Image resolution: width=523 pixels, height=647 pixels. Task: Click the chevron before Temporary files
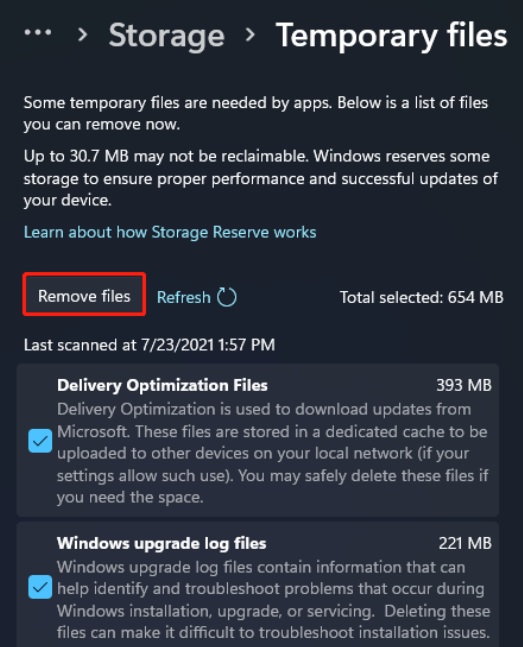[250, 35]
